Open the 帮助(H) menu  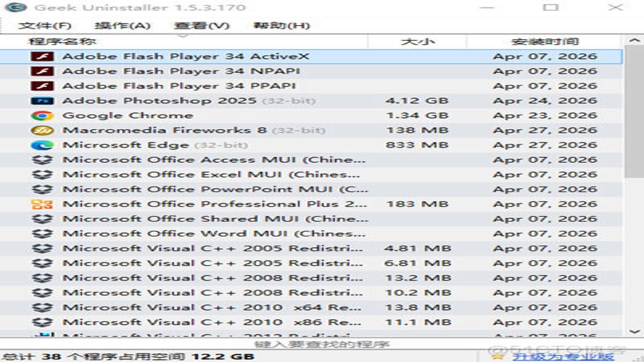pyautogui.click(x=281, y=26)
